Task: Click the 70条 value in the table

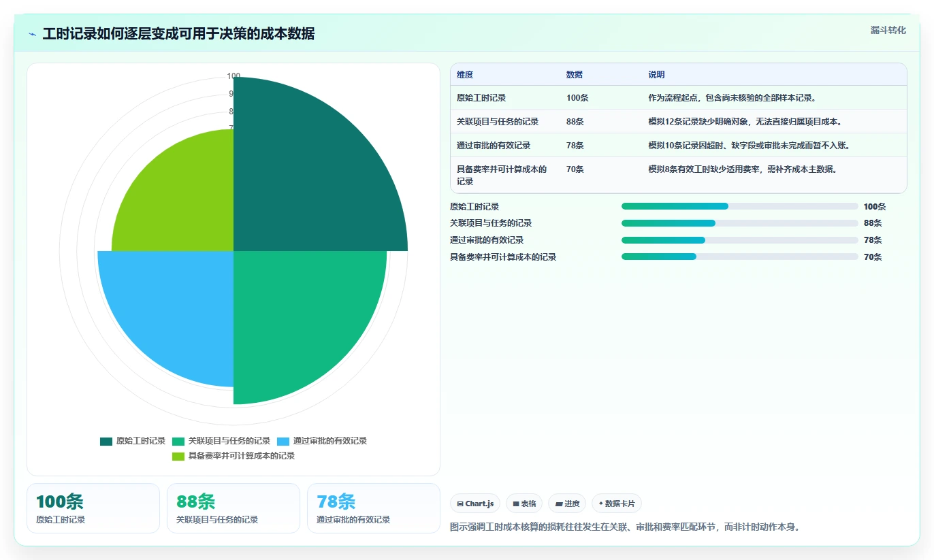Action: pos(575,169)
